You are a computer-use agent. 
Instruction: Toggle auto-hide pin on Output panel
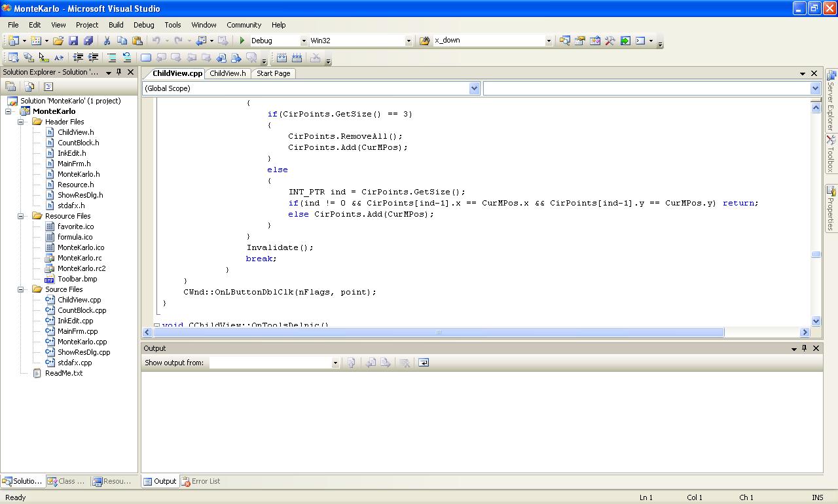pos(805,348)
